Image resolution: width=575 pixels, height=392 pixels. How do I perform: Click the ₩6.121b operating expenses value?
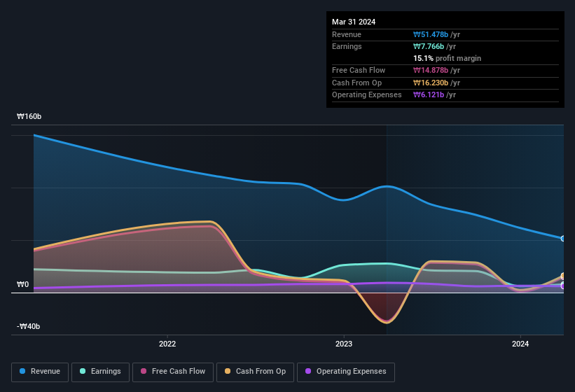pos(429,95)
